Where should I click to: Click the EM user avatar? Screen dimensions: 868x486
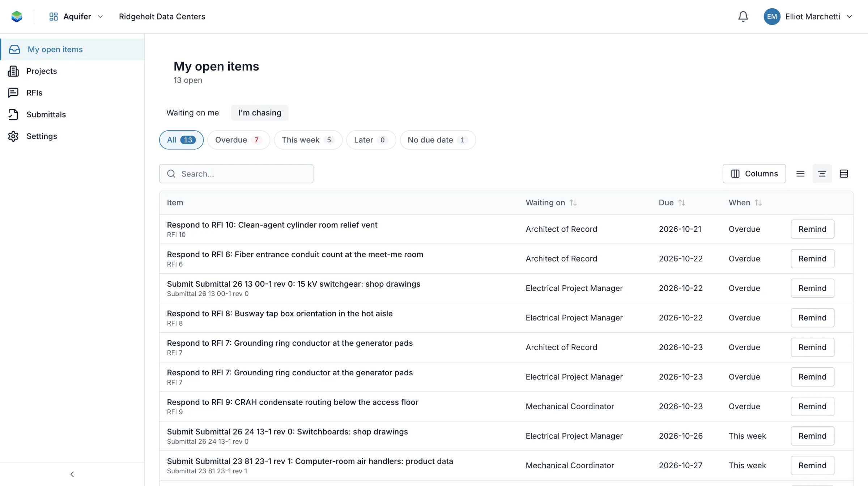[772, 17]
